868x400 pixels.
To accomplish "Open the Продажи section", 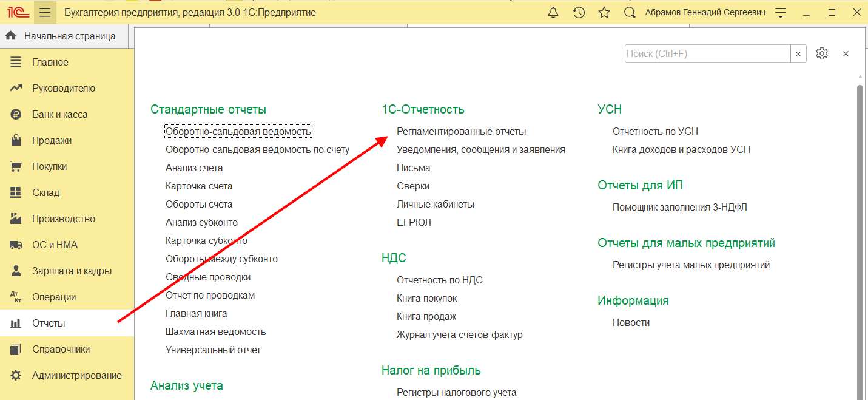I will (52, 140).
